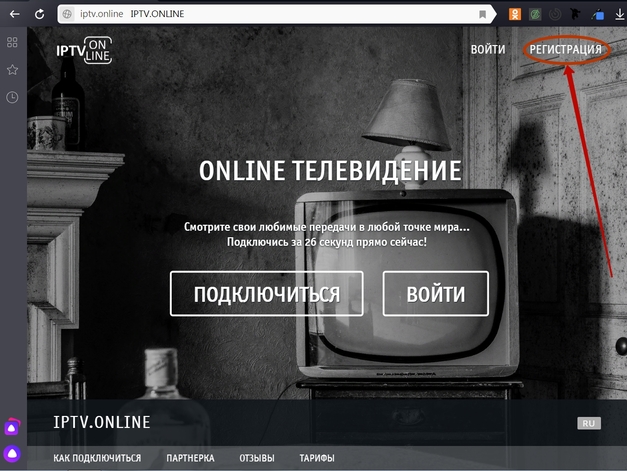
Task: Open the РЕГИСТРАЦИЯ link
Action: click(565, 50)
